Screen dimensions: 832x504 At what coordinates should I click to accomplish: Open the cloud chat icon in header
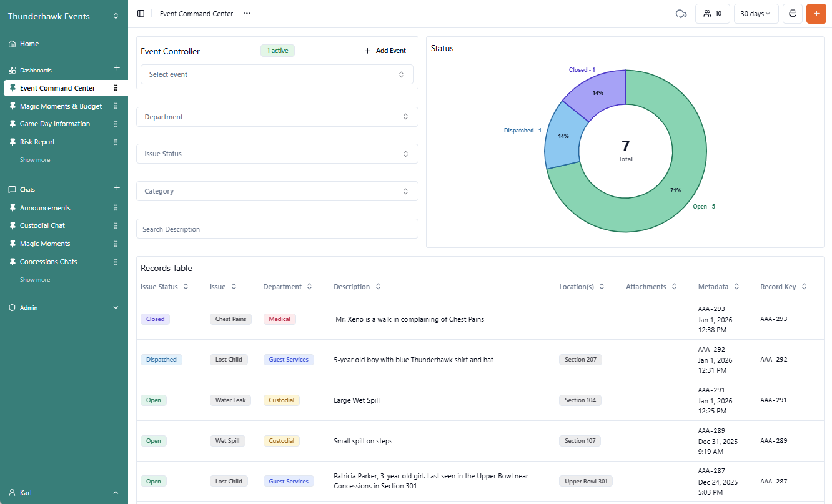pyautogui.click(x=681, y=14)
